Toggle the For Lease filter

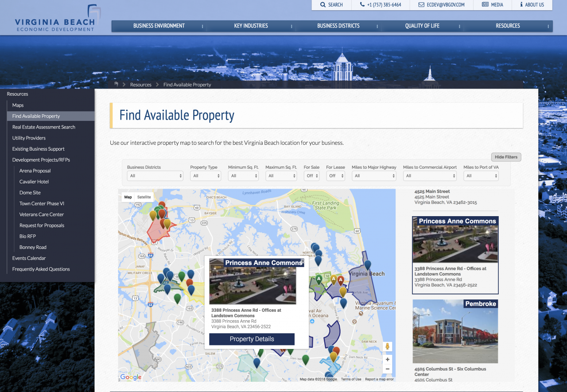[335, 176]
